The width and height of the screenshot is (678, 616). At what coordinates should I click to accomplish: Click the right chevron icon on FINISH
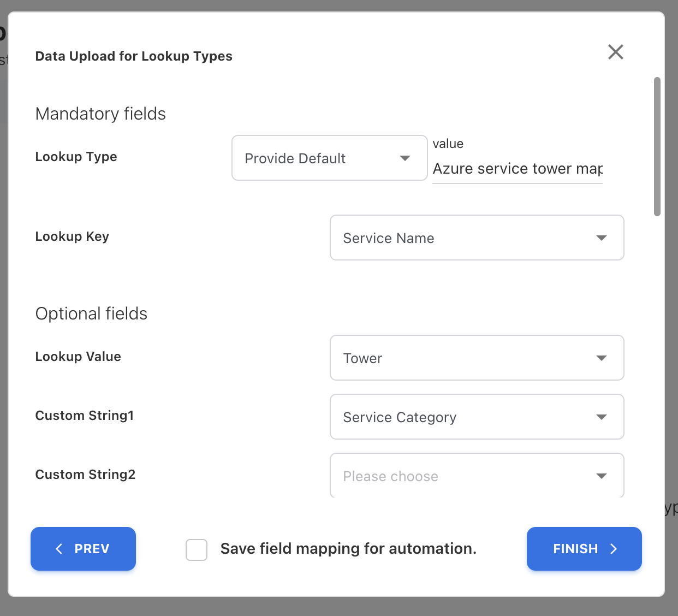click(x=614, y=549)
